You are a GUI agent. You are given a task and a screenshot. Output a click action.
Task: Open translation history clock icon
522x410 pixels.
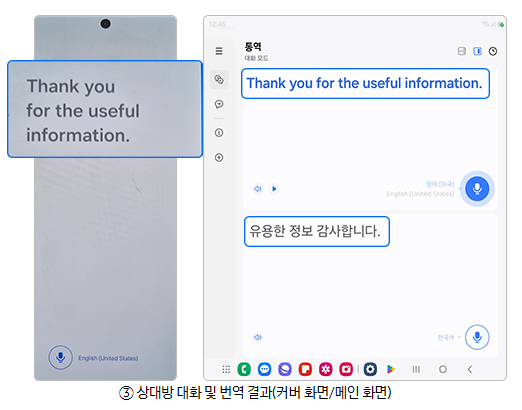493,51
